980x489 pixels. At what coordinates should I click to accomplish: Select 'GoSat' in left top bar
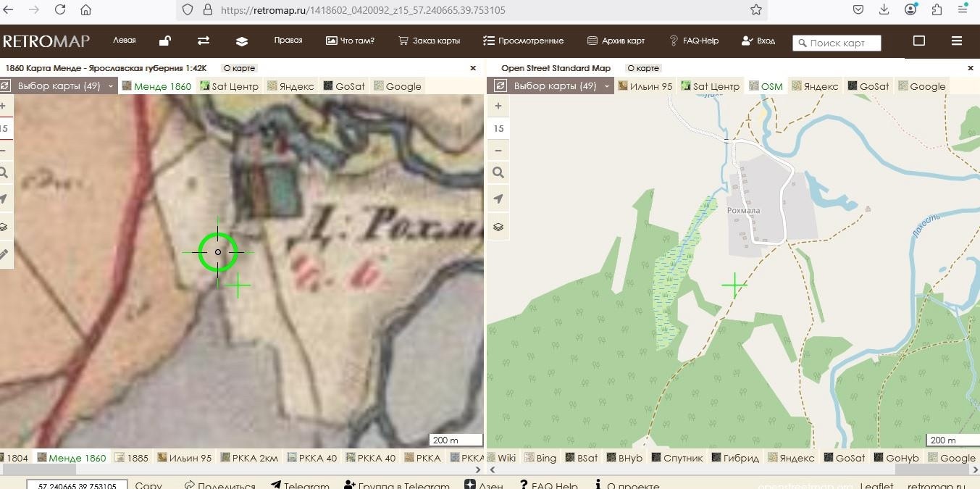[344, 86]
